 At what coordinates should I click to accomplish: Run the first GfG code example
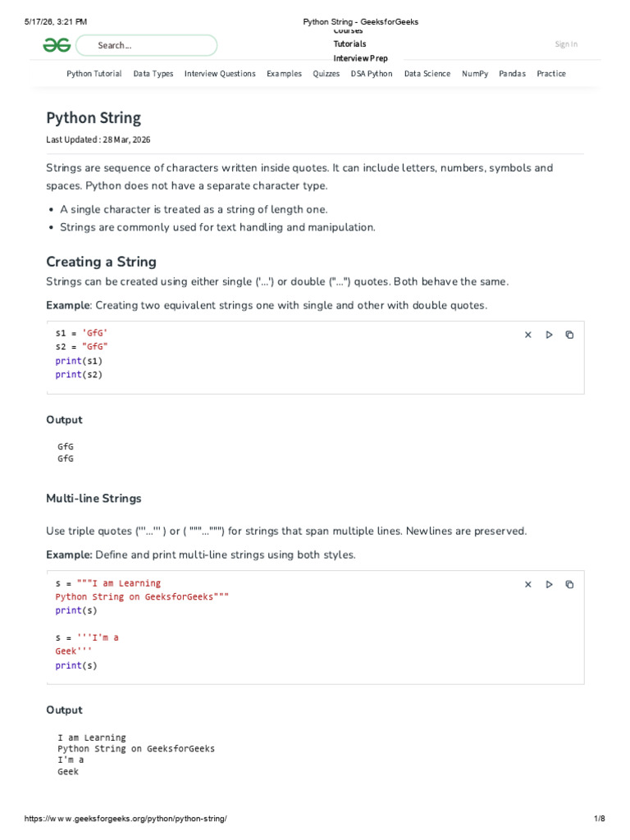[x=549, y=335]
